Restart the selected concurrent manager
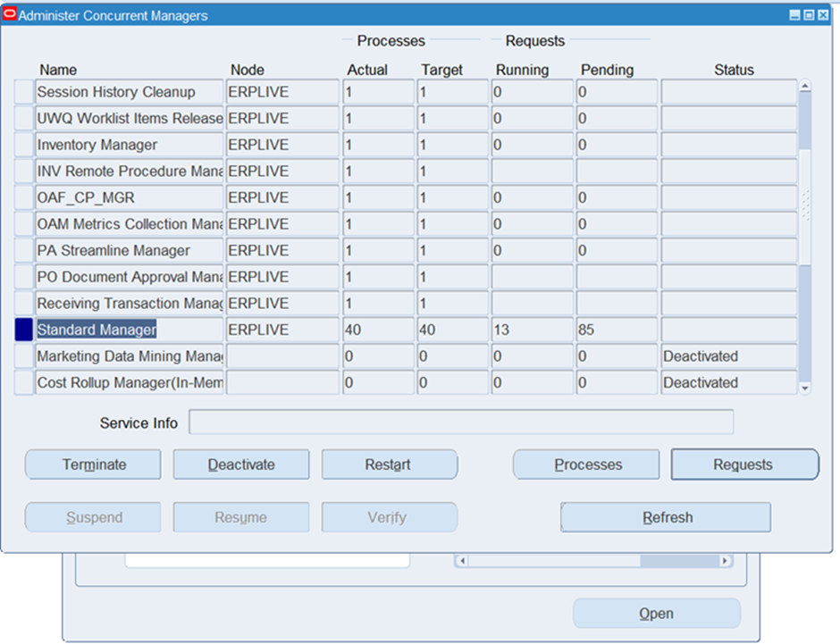Screen dimensions: 840x644 coord(389,464)
